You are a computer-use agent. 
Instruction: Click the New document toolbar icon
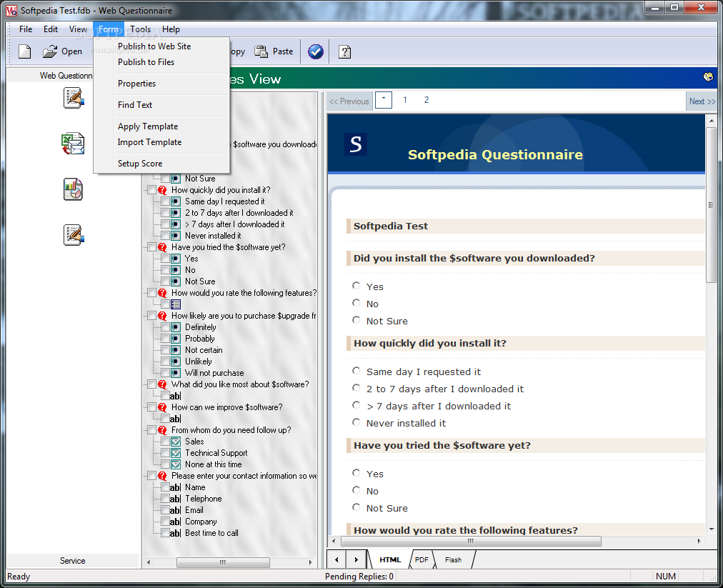tap(25, 51)
